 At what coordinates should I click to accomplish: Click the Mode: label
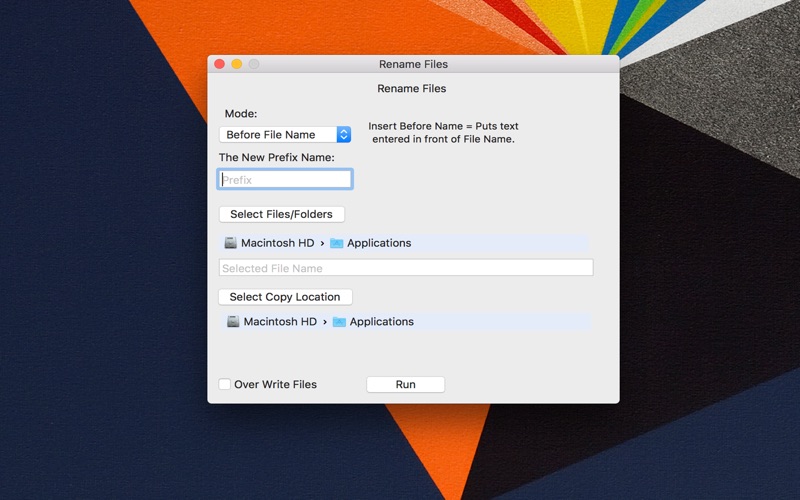(x=241, y=113)
